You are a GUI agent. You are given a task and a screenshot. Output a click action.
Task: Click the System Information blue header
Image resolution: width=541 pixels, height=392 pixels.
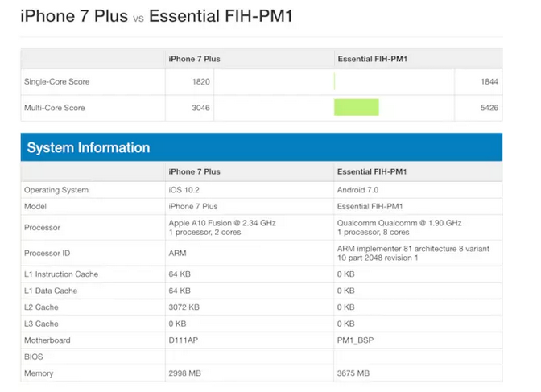pos(262,147)
